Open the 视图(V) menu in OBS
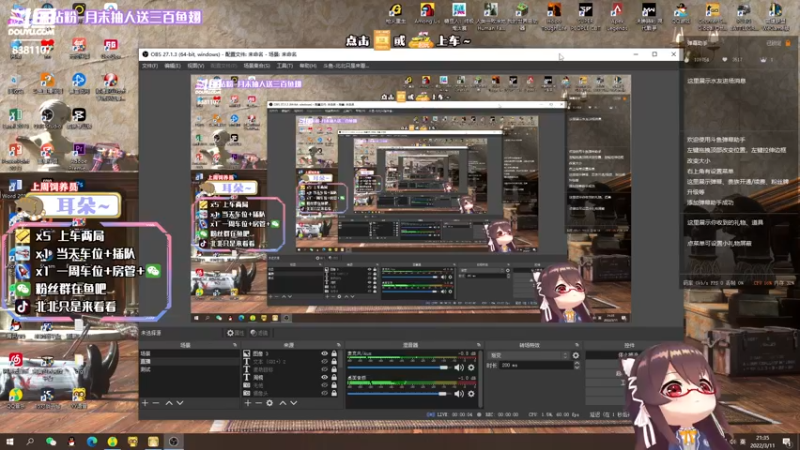This screenshot has height=450, width=800. (x=195, y=66)
